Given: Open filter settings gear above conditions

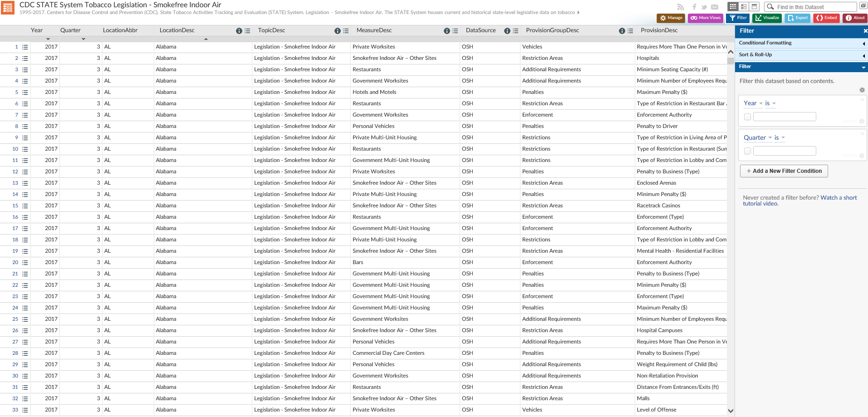Looking at the screenshot, I should (x=862, y=90).
